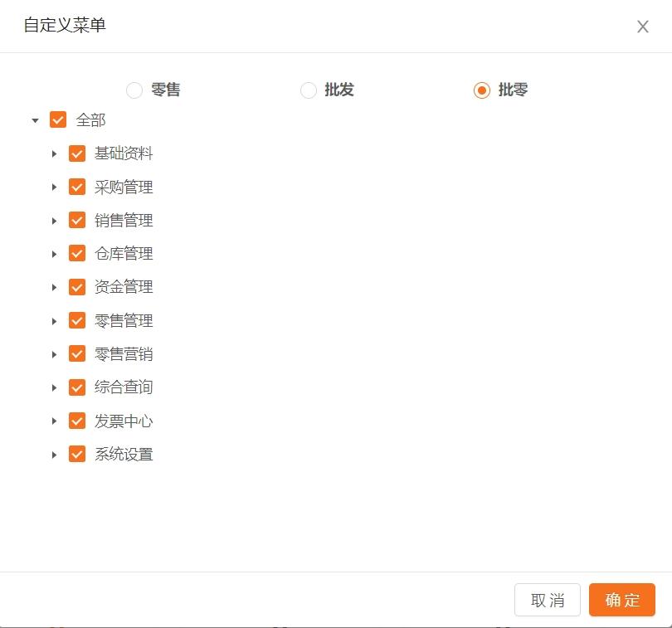This screenshot has width=672, height=628.
Task: Uncheck the 零售管理 checkbox
Action: 77,320
